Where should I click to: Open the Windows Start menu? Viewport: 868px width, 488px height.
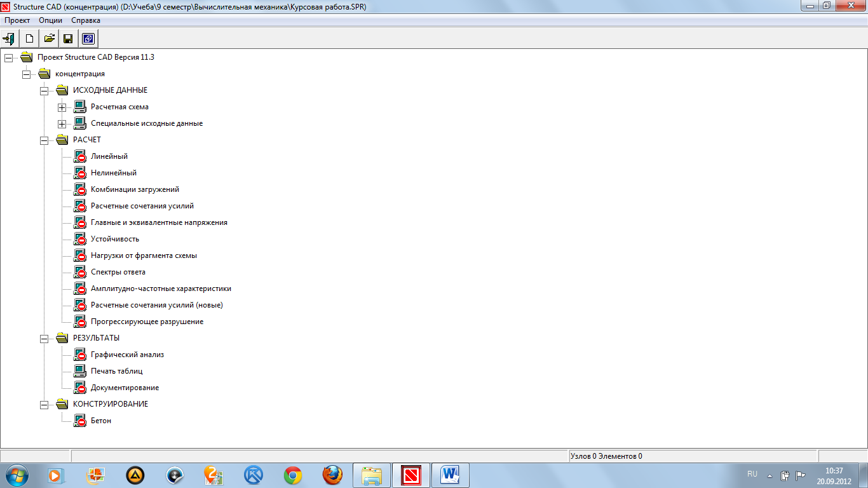pos(17,475)
